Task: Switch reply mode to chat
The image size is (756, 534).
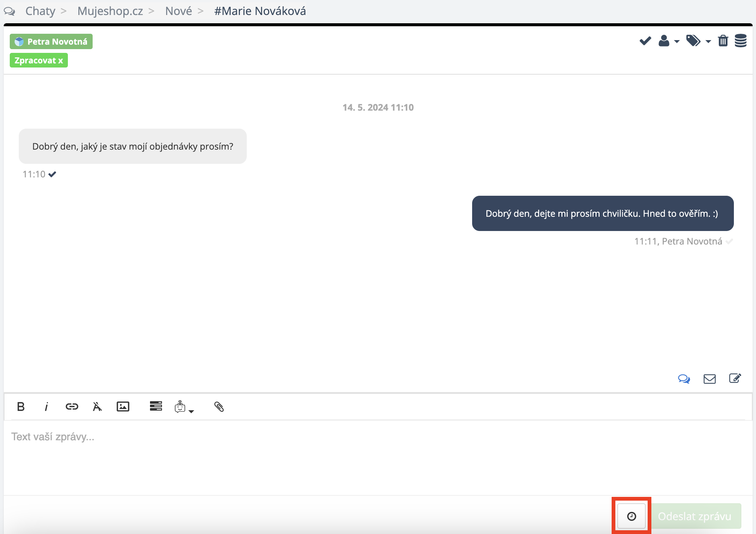Action: click(x=684, y=379)
